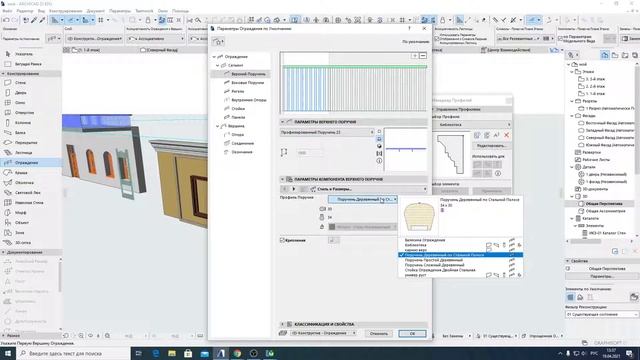Toggle the checkbox beside Использовать Параметры in info box

tap(437, 38)
